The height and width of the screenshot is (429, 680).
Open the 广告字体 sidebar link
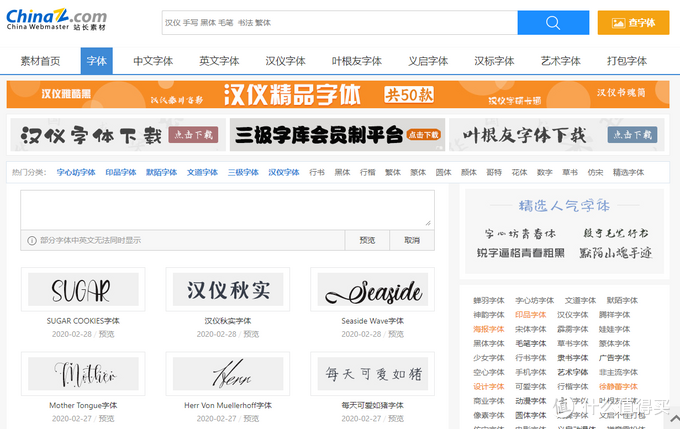[x=614, y=358]
